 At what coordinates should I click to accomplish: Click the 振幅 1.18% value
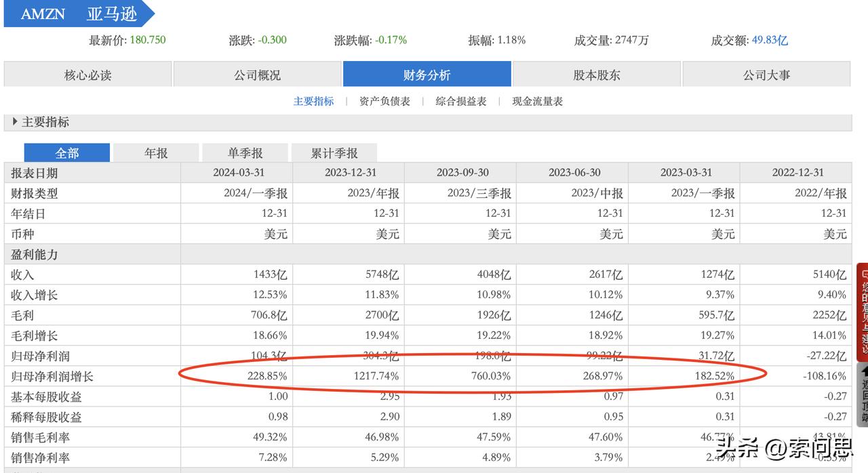(x=512, y=40)
